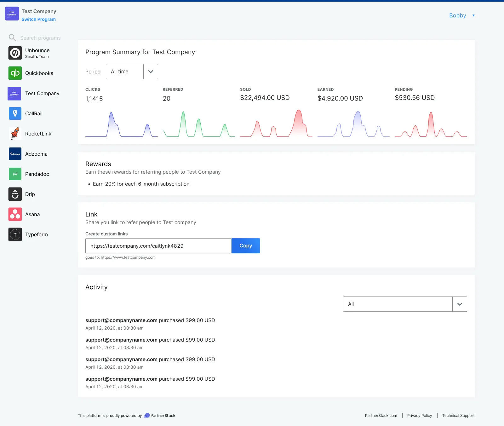Choose the Adzooma logo icon
Viewport: 504px width, 426px height.
(15, 154)
